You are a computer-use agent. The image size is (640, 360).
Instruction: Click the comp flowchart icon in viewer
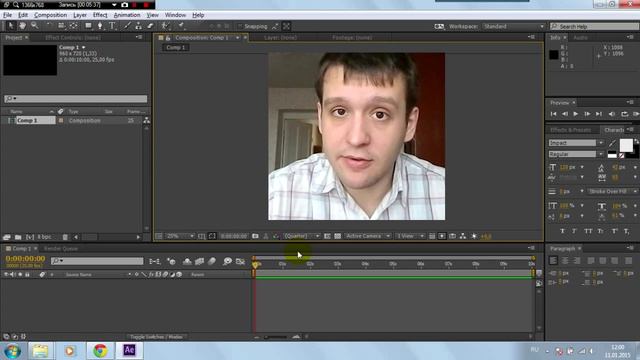(x=463, y=236)
